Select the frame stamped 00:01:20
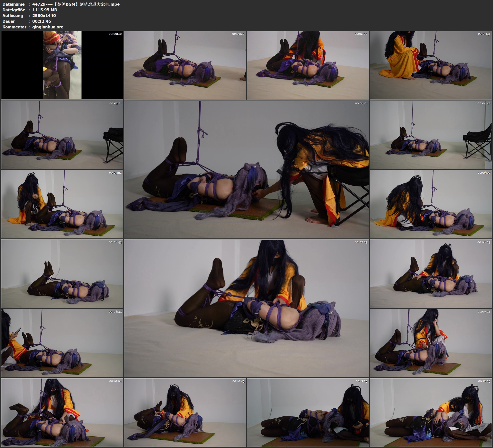Viewport: 493px width, 448px height. coord(185,65)
